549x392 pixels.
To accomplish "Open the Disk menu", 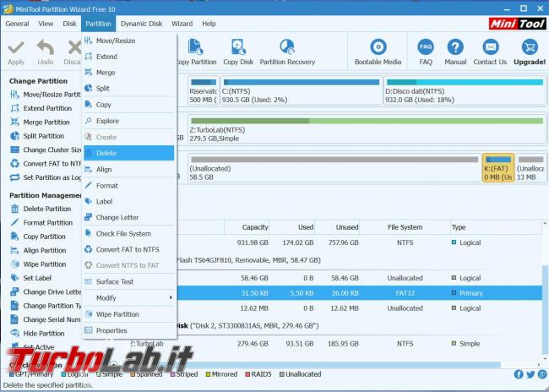I will (69, 24).
